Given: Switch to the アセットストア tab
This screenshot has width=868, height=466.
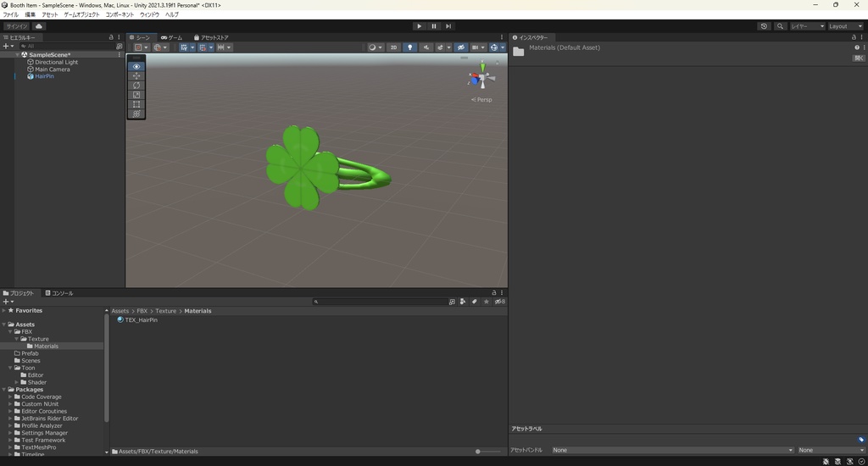Looking at the screenshot, I should click(x=211, y=37).
